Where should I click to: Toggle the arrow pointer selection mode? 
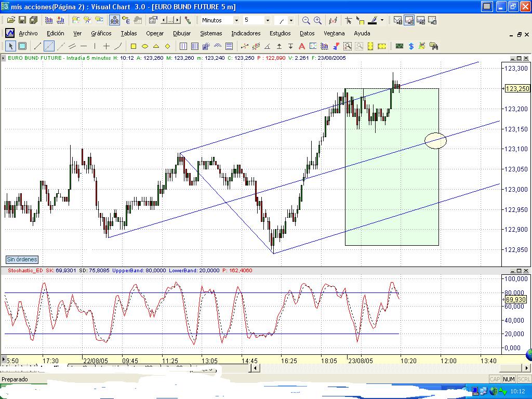(x=10, y=46)
